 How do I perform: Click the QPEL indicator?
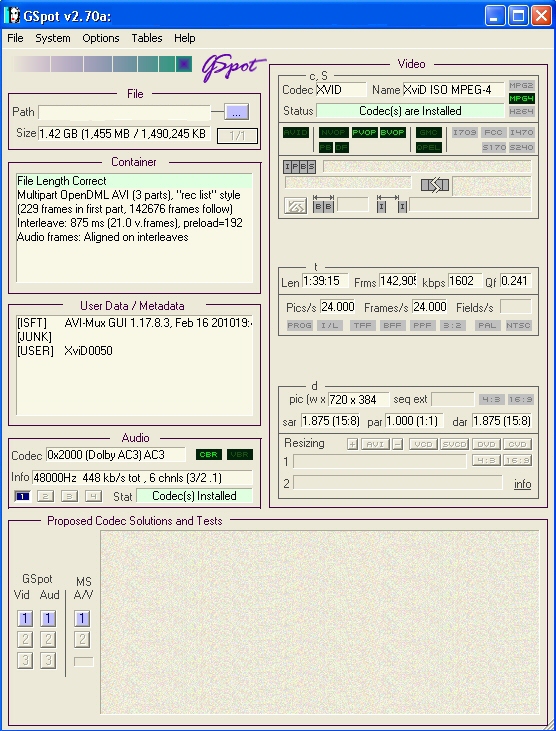pyautogui.click(x=429, y=147)
